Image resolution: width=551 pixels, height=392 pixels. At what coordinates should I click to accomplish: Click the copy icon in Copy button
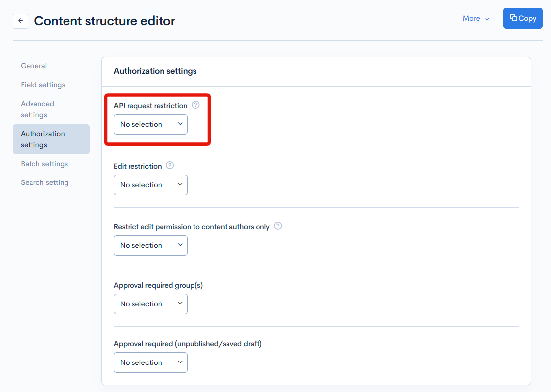pyautogui.click(x=513, y=18)
